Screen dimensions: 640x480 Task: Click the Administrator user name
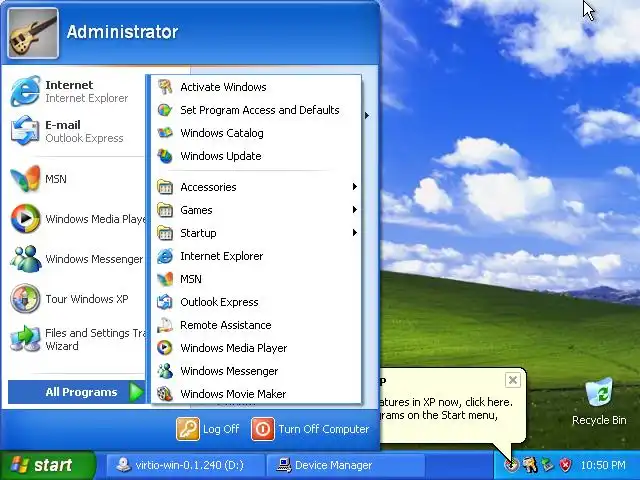[x=122, y=32]
